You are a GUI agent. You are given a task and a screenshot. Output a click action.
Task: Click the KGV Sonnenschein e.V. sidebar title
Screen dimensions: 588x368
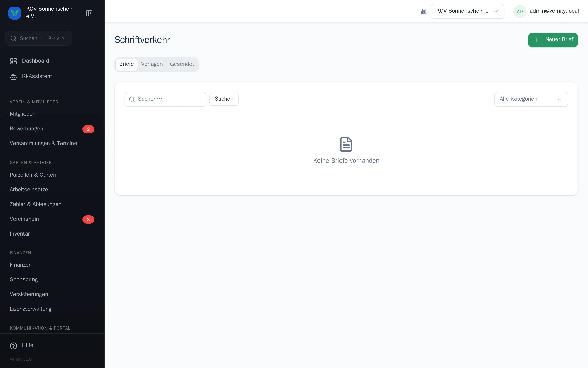click(x=50, y=12)
